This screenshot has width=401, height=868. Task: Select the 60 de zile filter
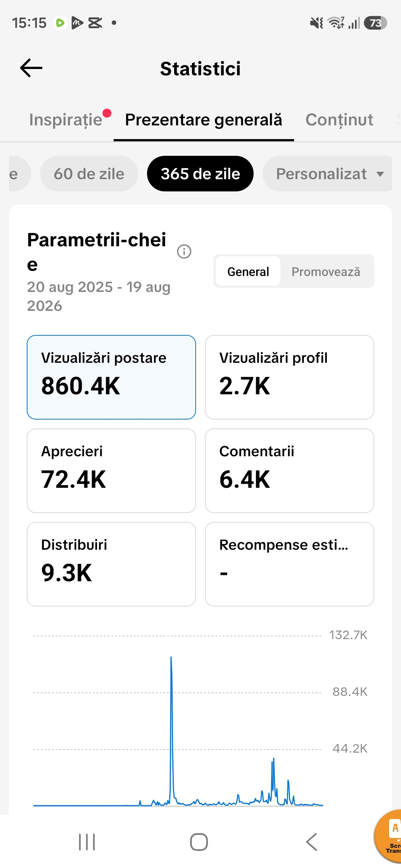click(89, 174)
